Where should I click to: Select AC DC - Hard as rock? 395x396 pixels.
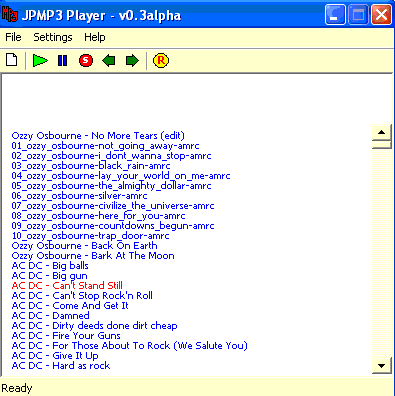click(61, 366)
